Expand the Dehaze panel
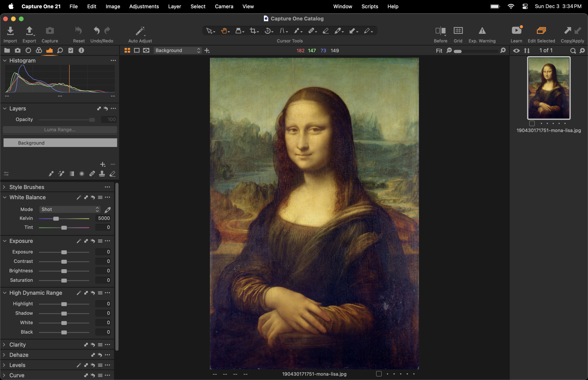The height and width of the screenshot is (380, 588). (x=4, y=355)
